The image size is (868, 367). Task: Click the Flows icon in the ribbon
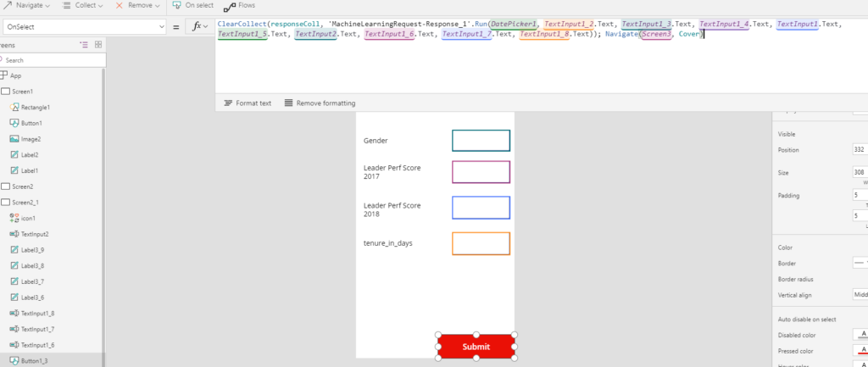[x=229, y=6]
